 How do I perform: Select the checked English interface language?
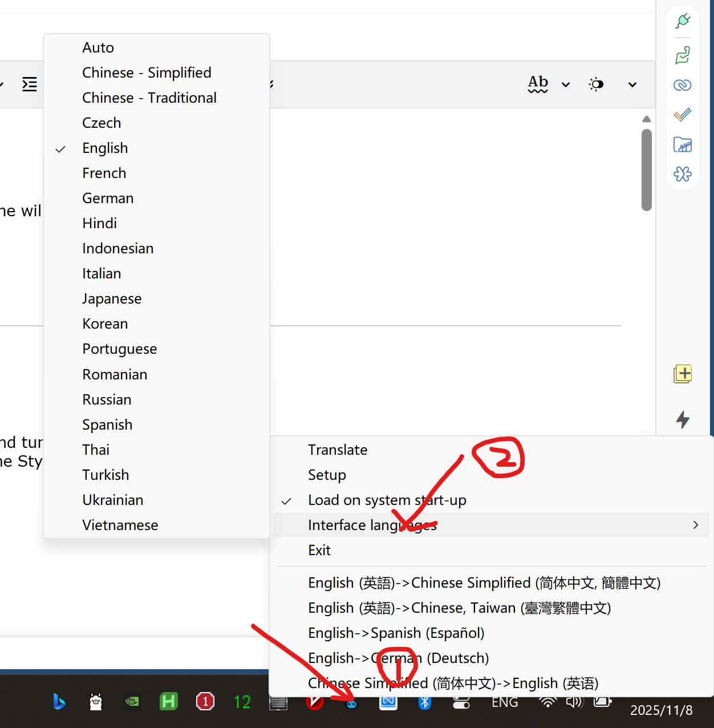coord(105,148)
